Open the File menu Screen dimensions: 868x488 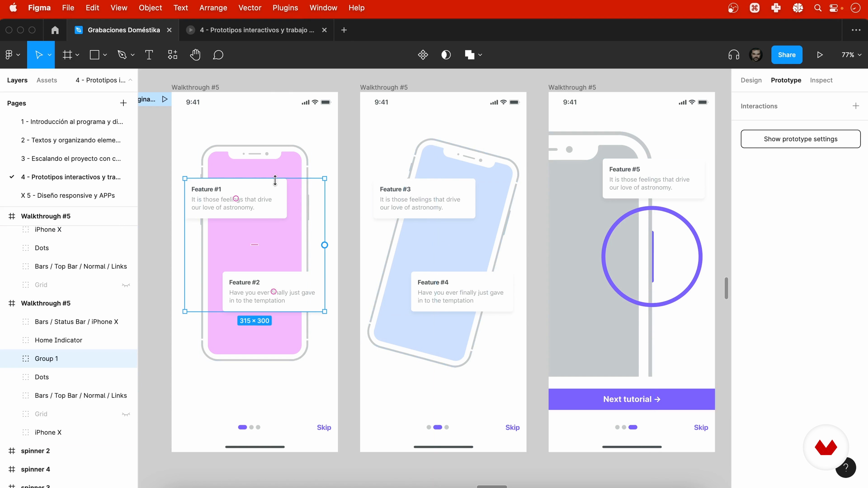(x=68, y=8)
